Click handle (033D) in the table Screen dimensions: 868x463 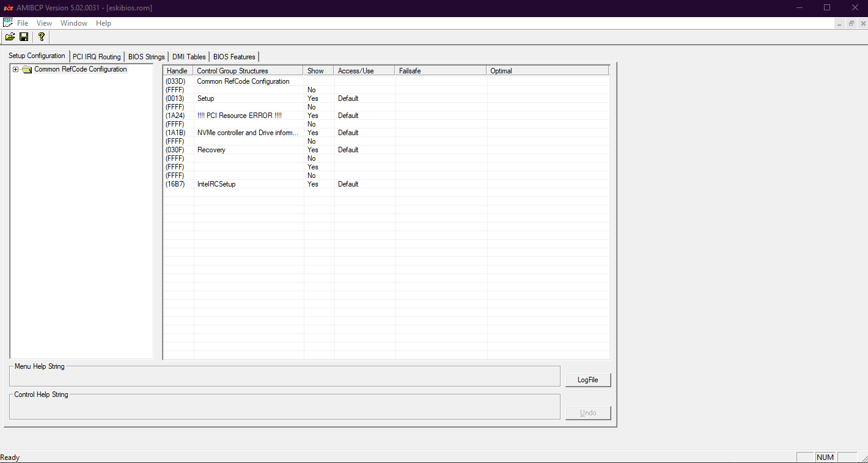click(x=175, y=81)
